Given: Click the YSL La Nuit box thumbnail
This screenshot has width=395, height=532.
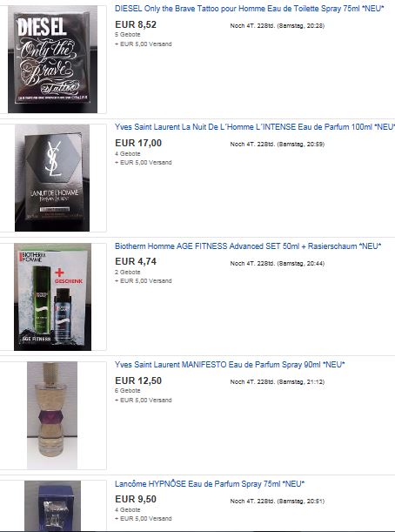Looking at the screenshot, I should [52, 178].
